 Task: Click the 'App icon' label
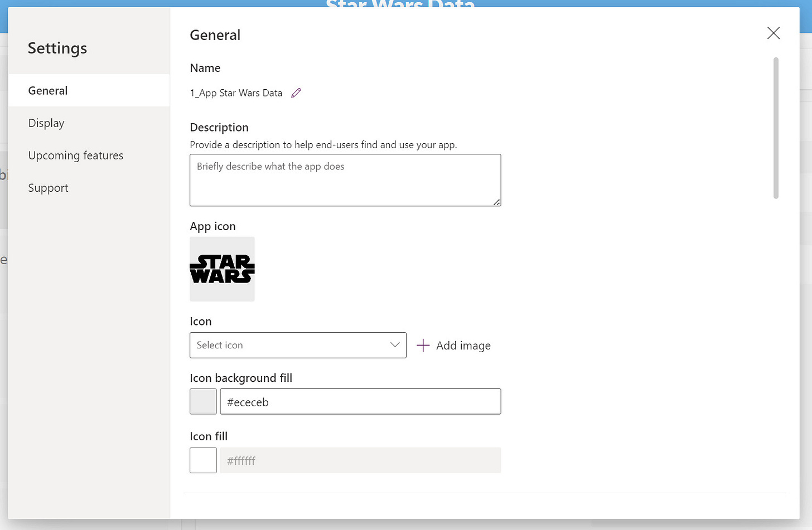pos(212,226)
